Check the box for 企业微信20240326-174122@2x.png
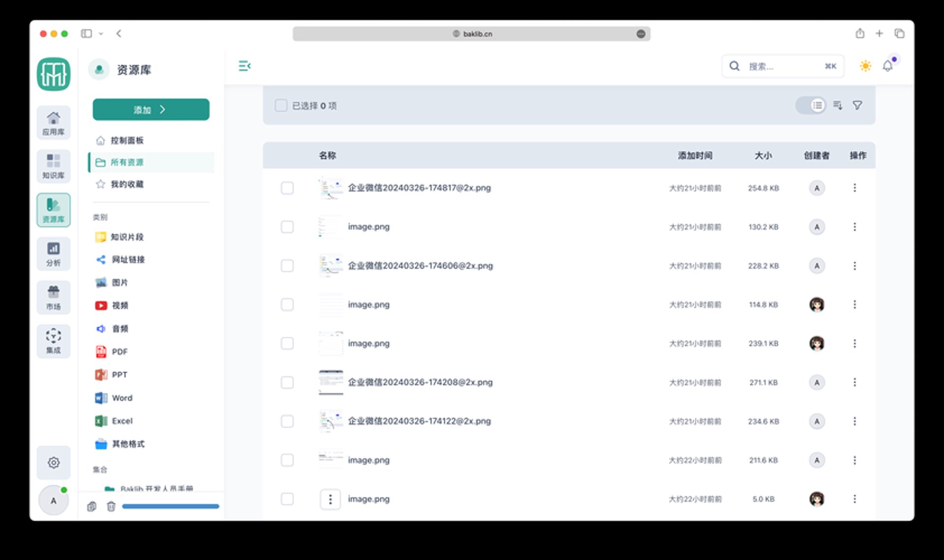Screen dimensions: 944x560 click(287, 421)
